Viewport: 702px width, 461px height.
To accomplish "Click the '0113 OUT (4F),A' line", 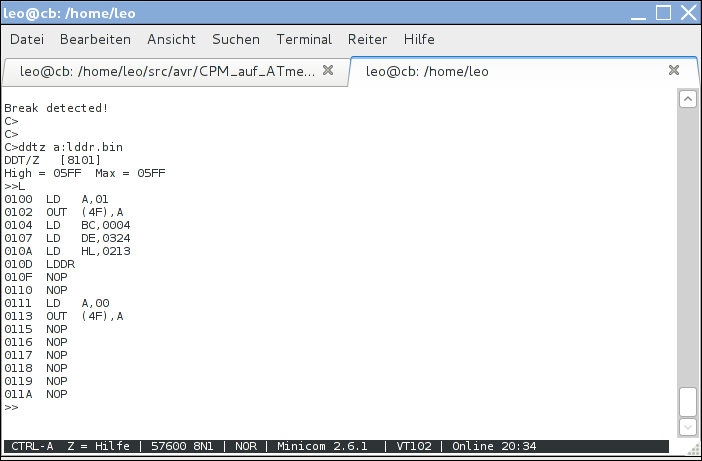I will (x=64, y=316).
